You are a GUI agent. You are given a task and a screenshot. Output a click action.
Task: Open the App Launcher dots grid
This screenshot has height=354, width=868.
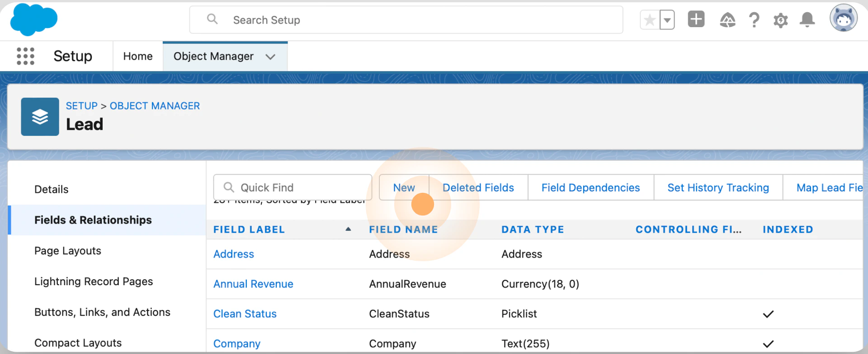pyautogui.click(x=25, y=56)
